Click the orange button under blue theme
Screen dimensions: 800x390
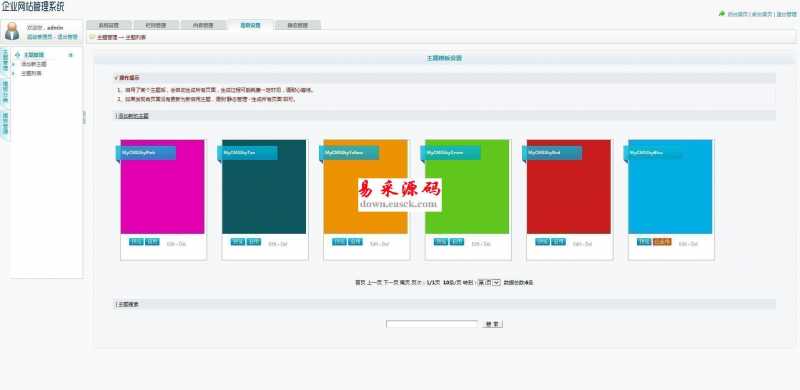pyautogui.click(x=662, y=242)
